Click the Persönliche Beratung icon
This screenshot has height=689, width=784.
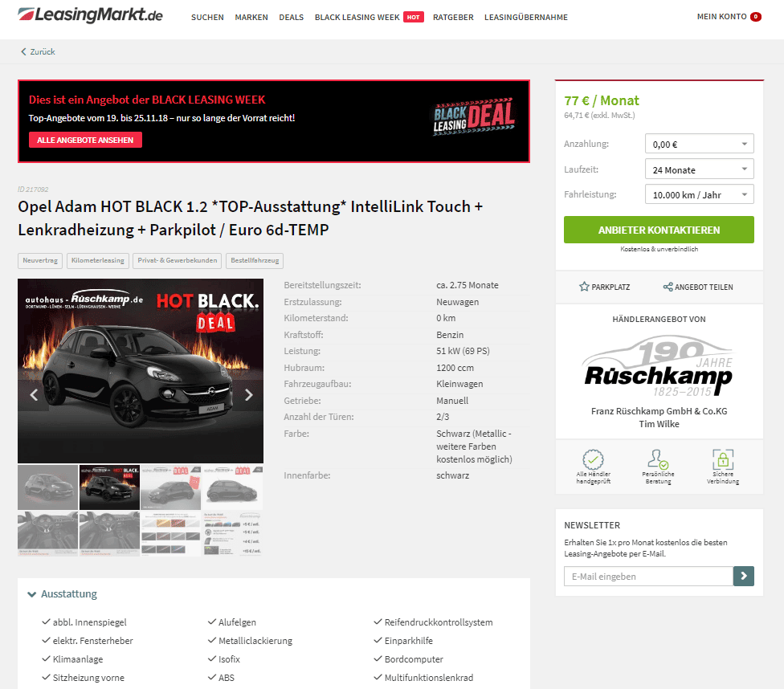pos(658,459)
